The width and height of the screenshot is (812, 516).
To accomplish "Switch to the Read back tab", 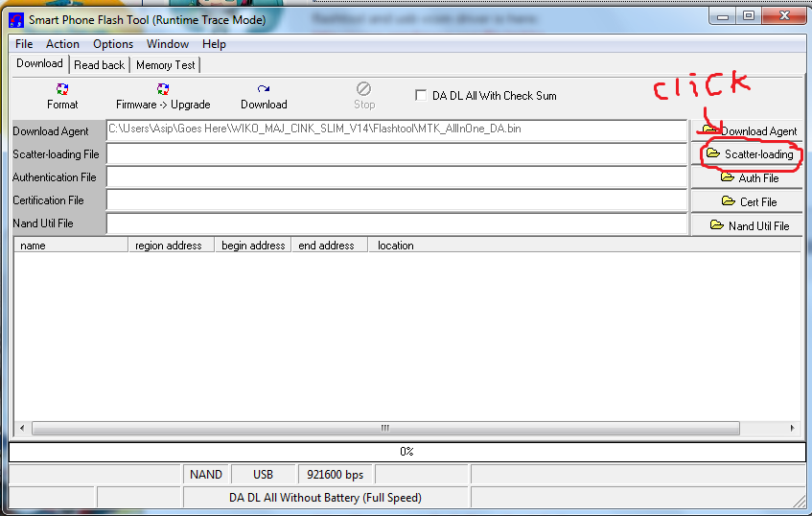I will [x=99, y=65].
